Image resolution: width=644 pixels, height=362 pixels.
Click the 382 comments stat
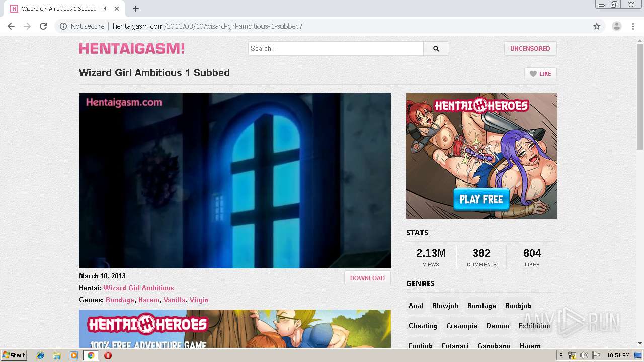[x=481, y=257]
